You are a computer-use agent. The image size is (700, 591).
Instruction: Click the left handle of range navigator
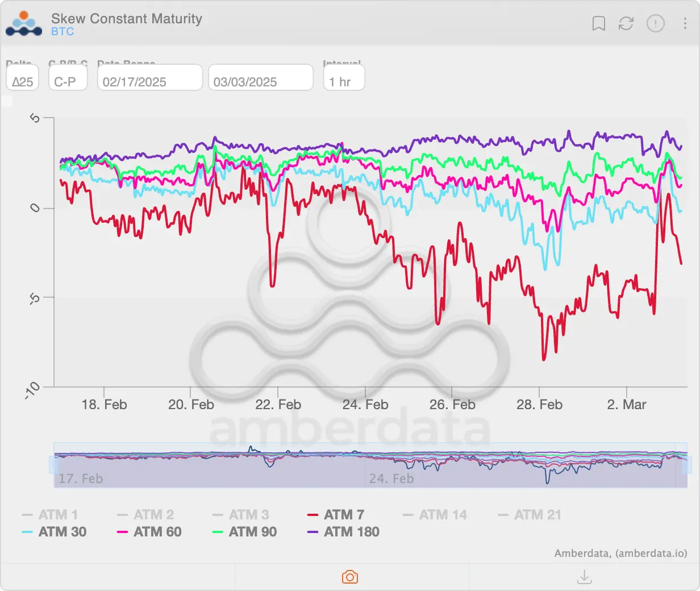pyautogui.click(x=54, y=465)
